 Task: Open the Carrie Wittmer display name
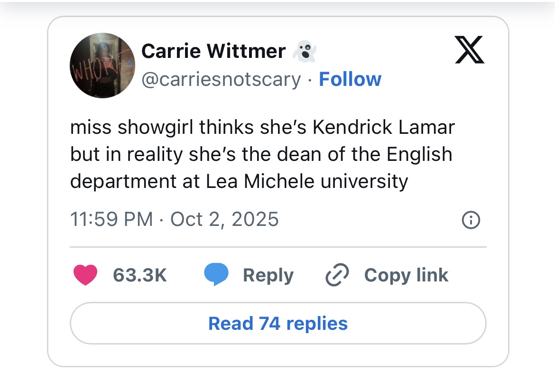coord(213,51)
